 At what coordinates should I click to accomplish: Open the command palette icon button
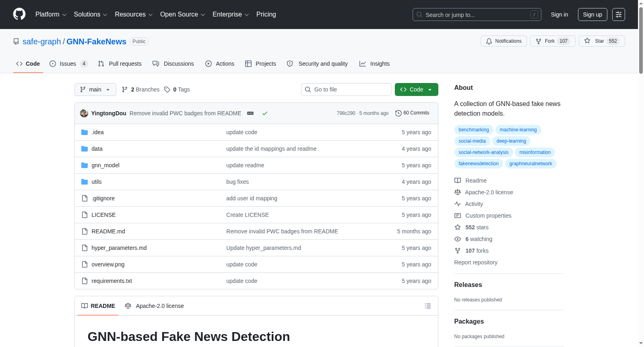pos(619,15)
